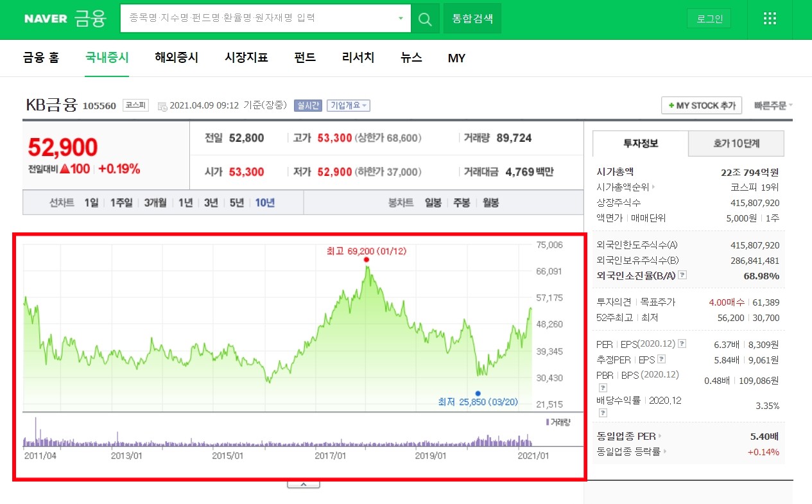812x504 pixels.
Task: Click the 시가총액 22조 794억원 value
Action: 750,172
